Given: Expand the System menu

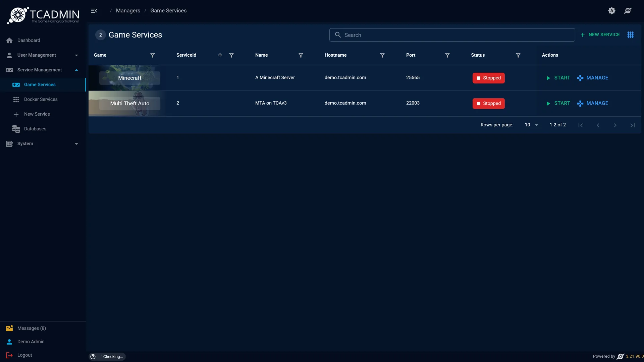Looking at the screenshot, I should point(43,143).
